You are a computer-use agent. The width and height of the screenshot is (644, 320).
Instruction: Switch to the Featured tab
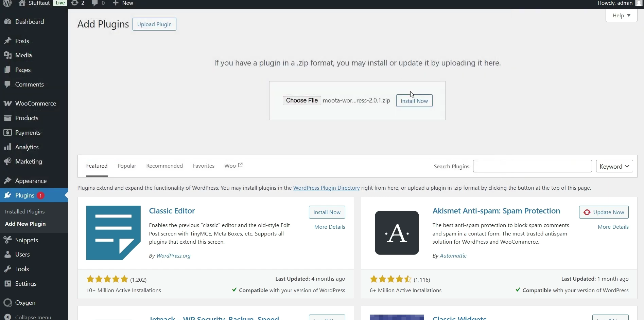(97, 166)
